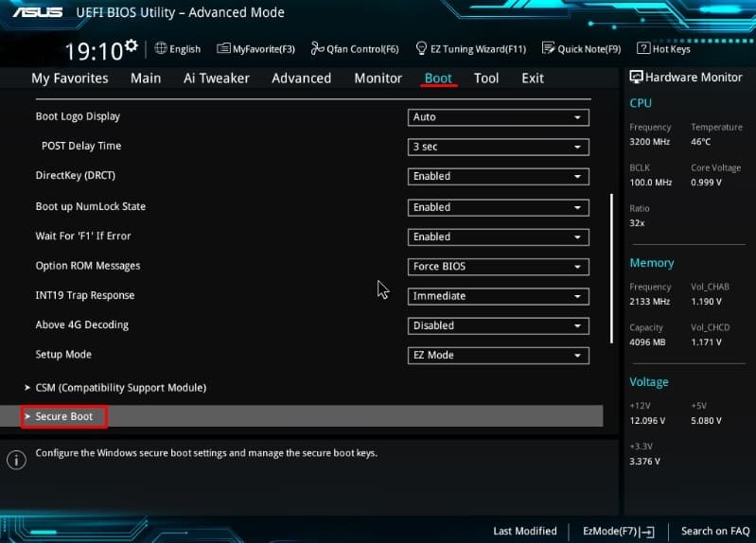Open Setup Mode dropdown

coord(498,356)
